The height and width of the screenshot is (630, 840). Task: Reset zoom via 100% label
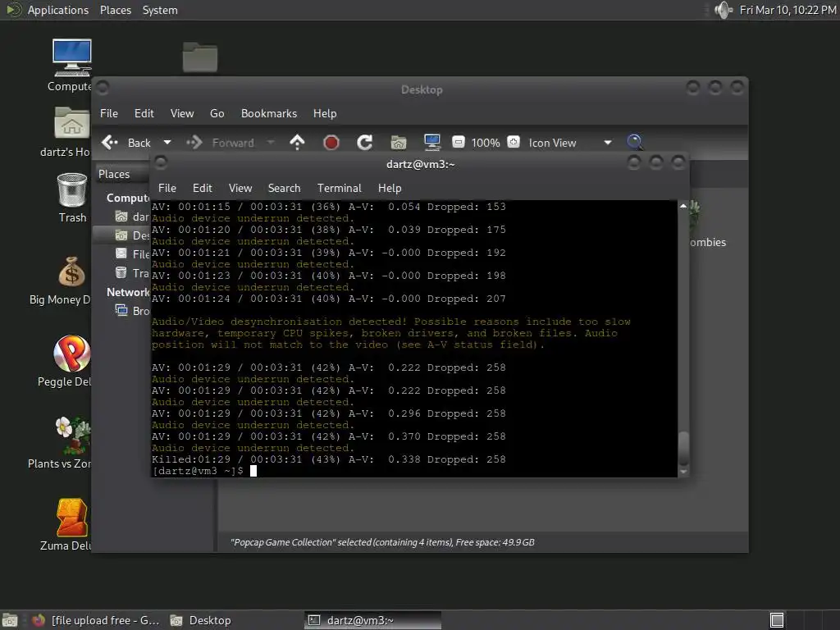tap(486, 143)
